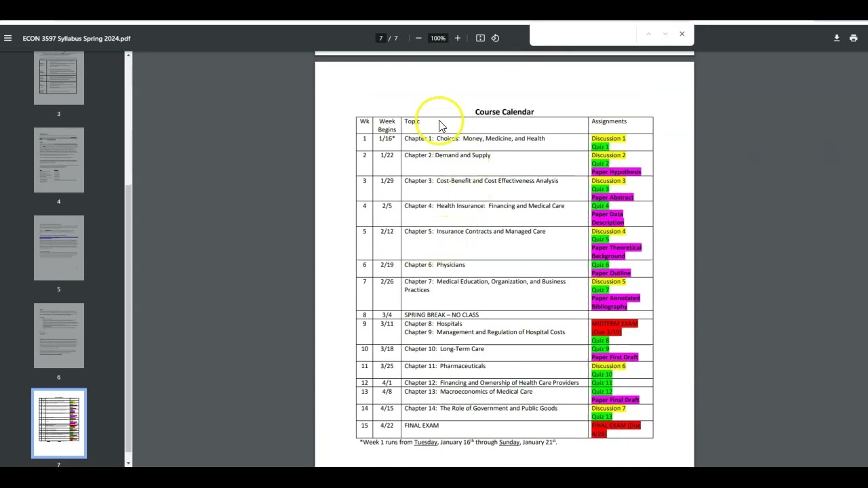This screenshot has height=488, width=868.
Task: Click the 'Paper Final Draft' assignment
Action: [615, 400]
